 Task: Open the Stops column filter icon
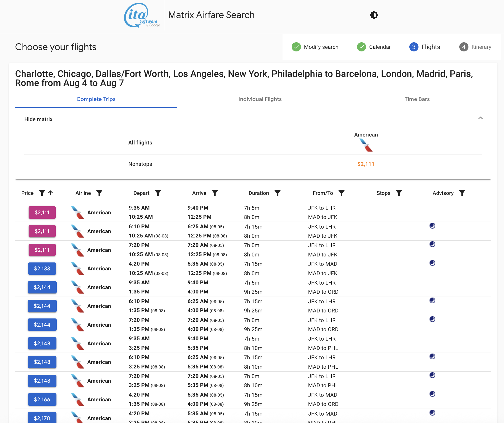pyautogui.click(x=399, y=193)
